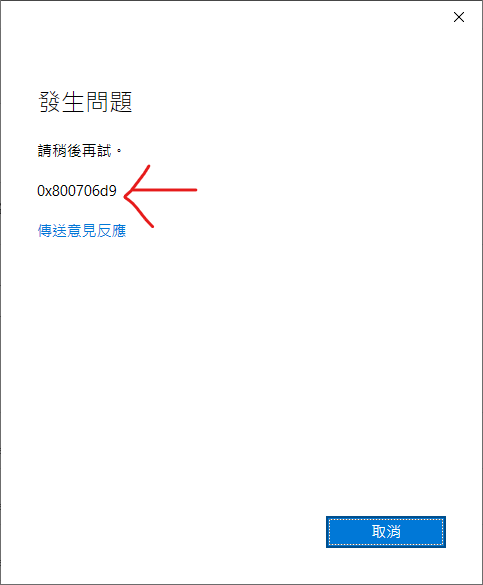Dismiss the dialog using the blue cancel button
Viewport: 483px width, 585px height.
tap(386, 532)
